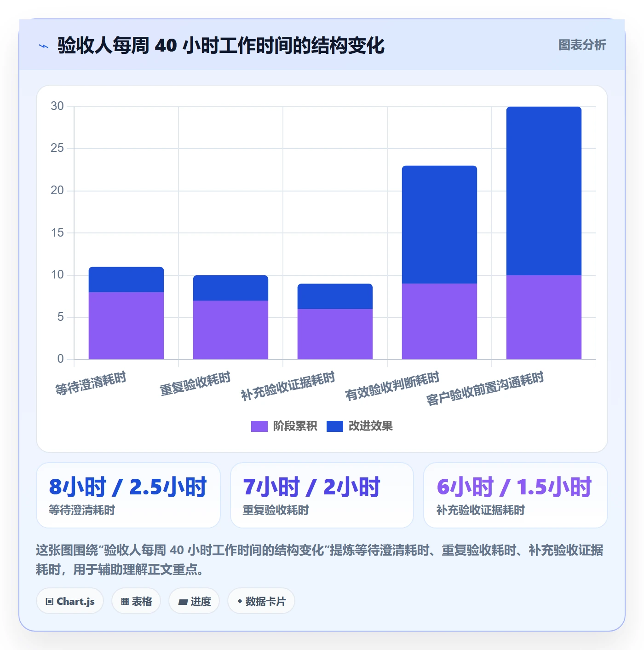644x650 pixels.
Task: Click the description paragraph starting 这张图围绕
Action: click(x=320, y=560)
